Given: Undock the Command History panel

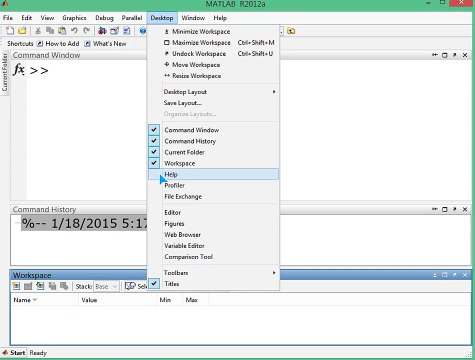Looking at the screenshot, I should 455,209.
